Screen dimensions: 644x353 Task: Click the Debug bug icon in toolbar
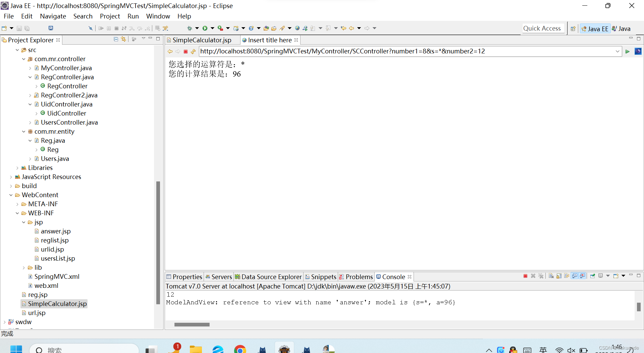[190, 28]
